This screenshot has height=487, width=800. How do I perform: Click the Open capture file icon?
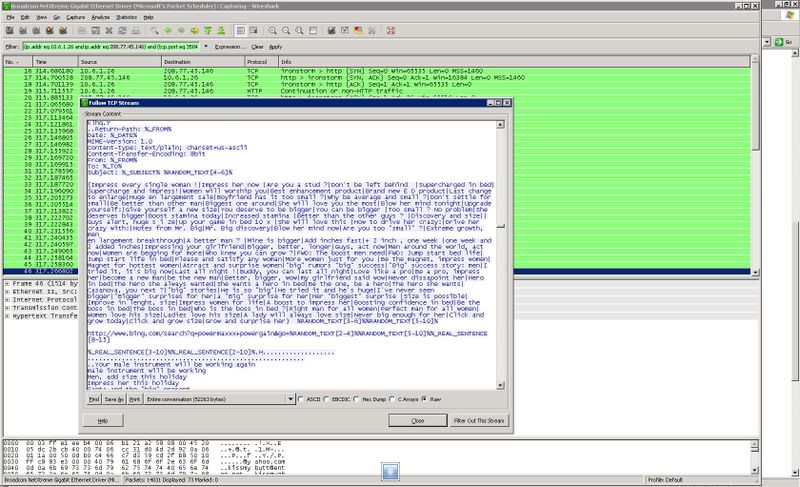pos(82,31)
